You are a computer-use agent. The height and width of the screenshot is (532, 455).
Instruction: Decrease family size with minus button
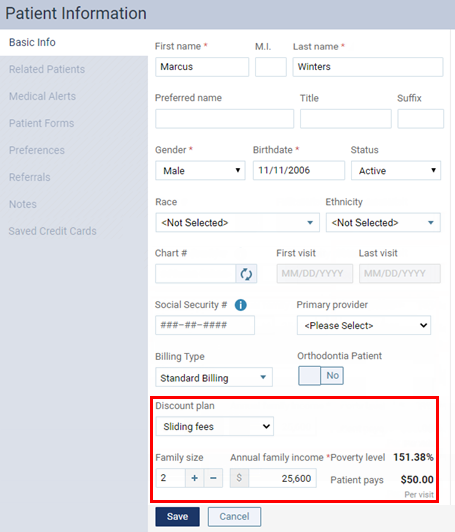(x=213, y=478)
